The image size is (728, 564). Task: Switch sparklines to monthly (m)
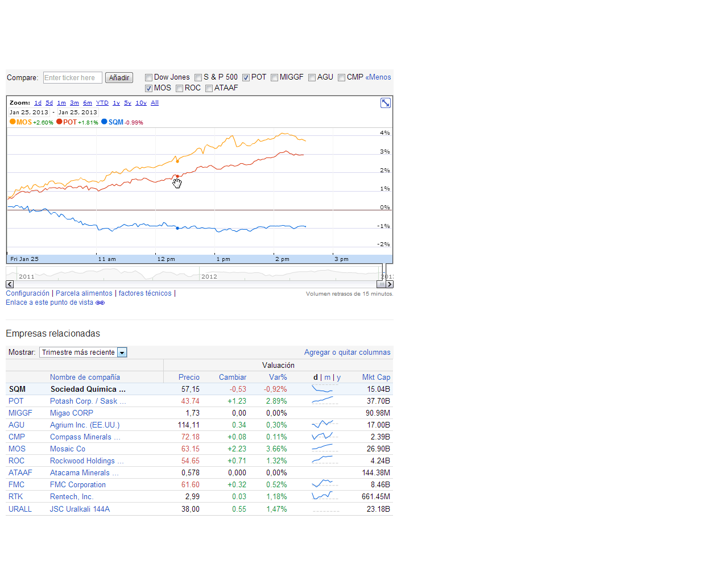pos(328,377)
